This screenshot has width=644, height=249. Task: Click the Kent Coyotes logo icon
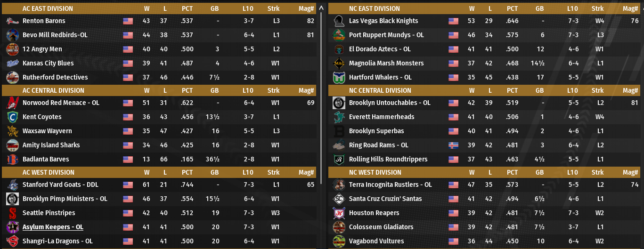pyautogui.click(x=12, y=117)
